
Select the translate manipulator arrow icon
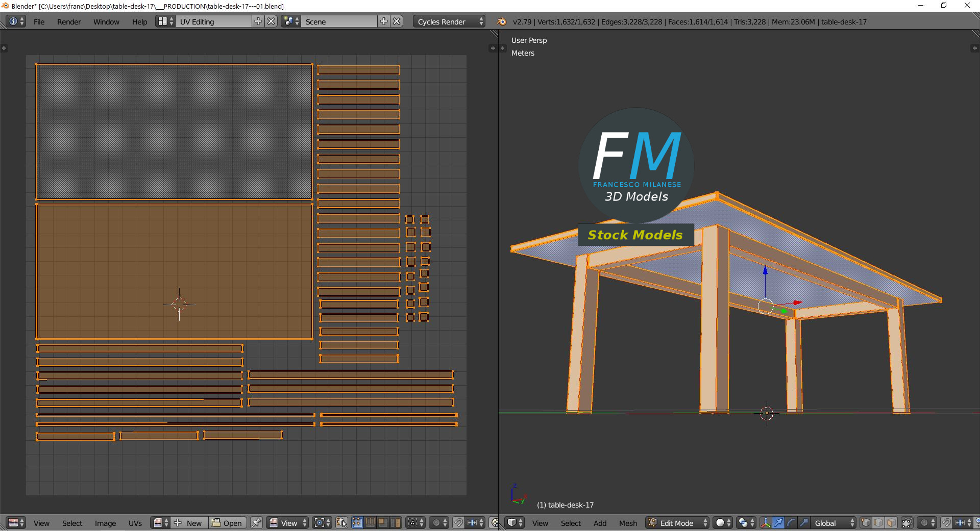(x=778, y=523)
